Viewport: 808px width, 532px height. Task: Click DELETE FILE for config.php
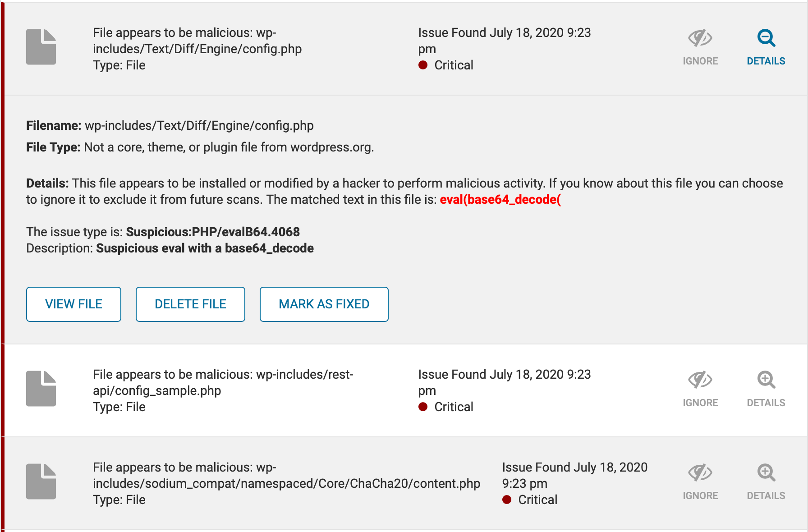click(x=190, y=304)
